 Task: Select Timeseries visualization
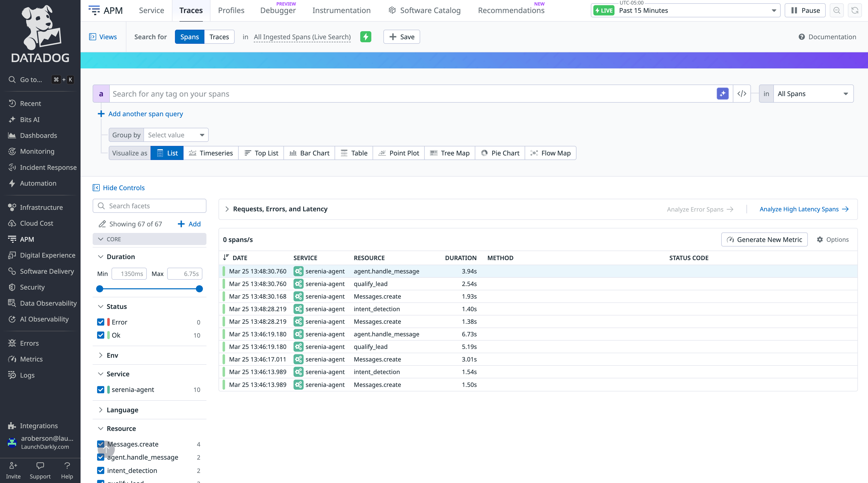pyautogui.click(x=211, y=153)
